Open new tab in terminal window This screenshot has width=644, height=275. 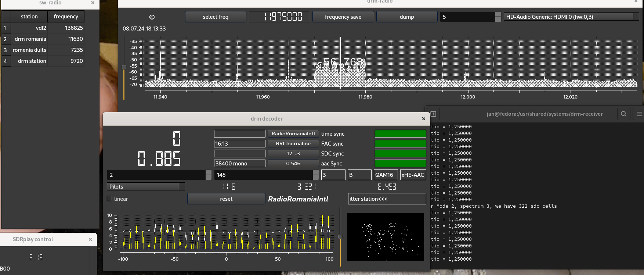tap(433, 114)
